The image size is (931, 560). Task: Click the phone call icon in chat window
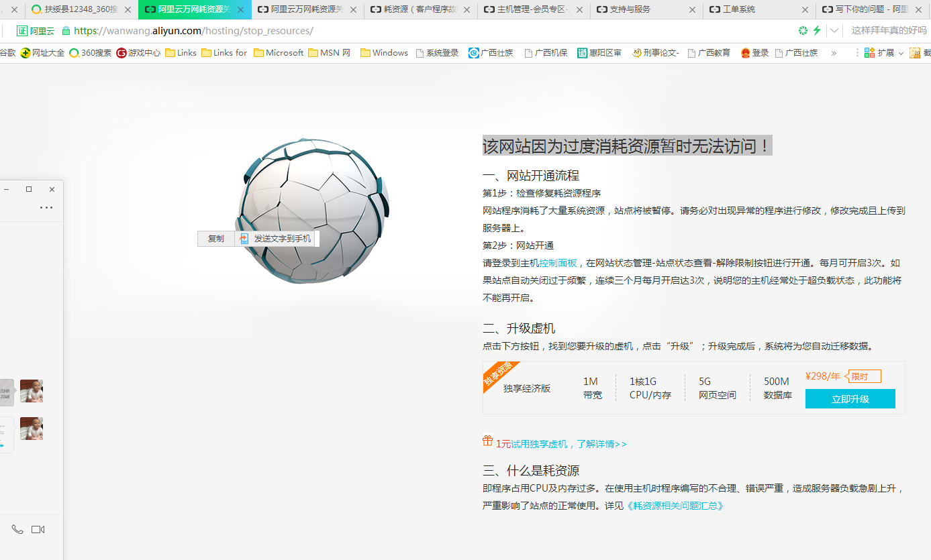click(x=17, y=530)
